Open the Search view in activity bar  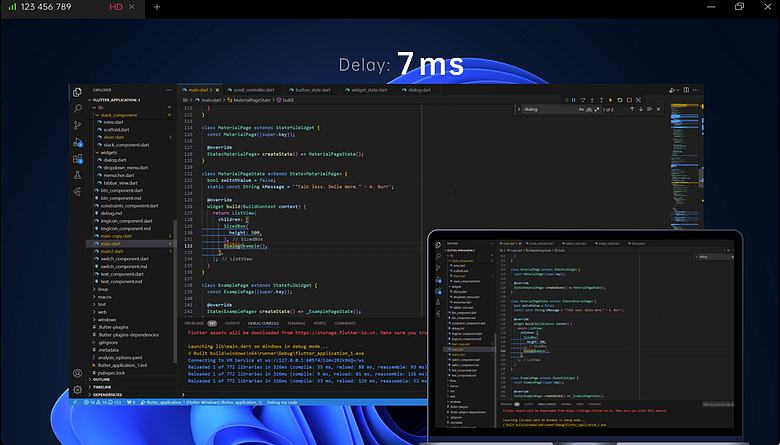[78, 108]
